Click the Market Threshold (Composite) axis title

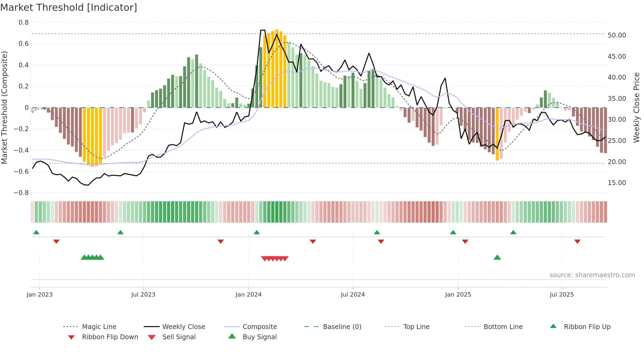[x=4, y=108]
